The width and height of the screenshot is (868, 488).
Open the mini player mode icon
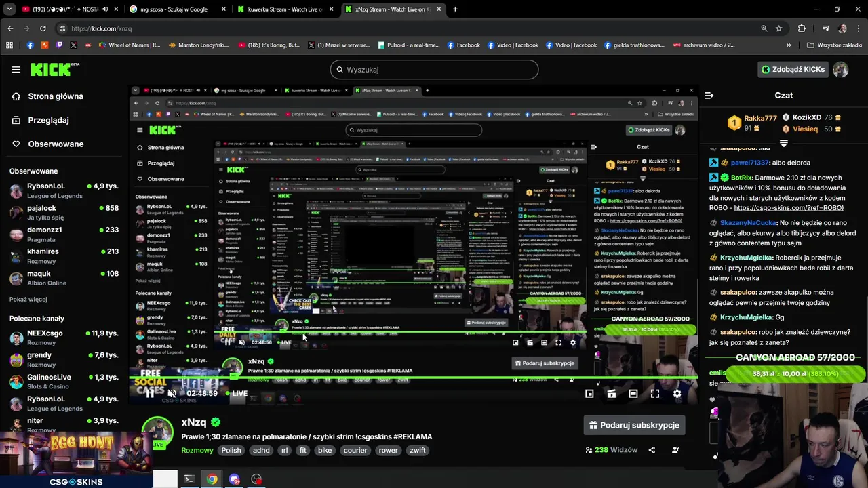coord(589,393)
